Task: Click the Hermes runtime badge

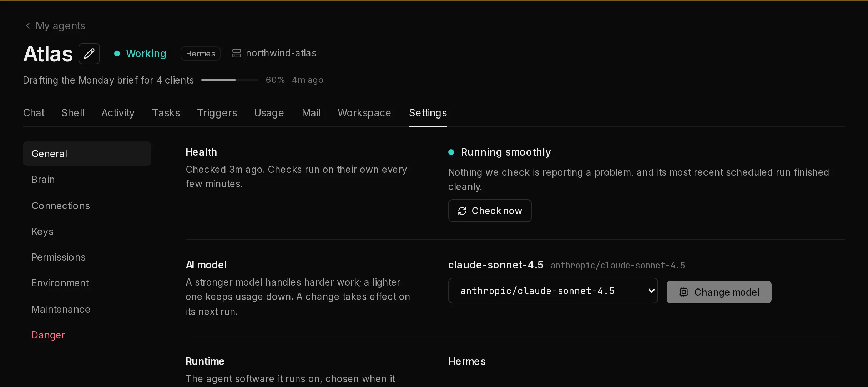Action: pos(201,54)
